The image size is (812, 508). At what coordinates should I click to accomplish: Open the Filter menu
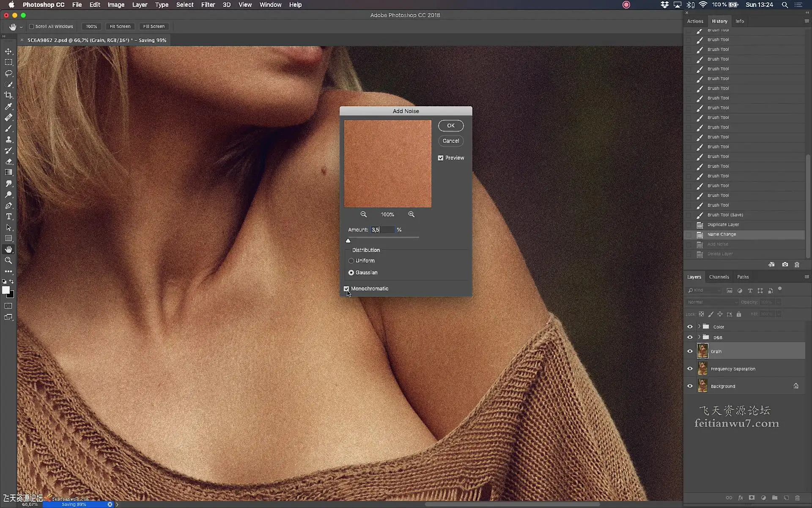coord(208,5)
